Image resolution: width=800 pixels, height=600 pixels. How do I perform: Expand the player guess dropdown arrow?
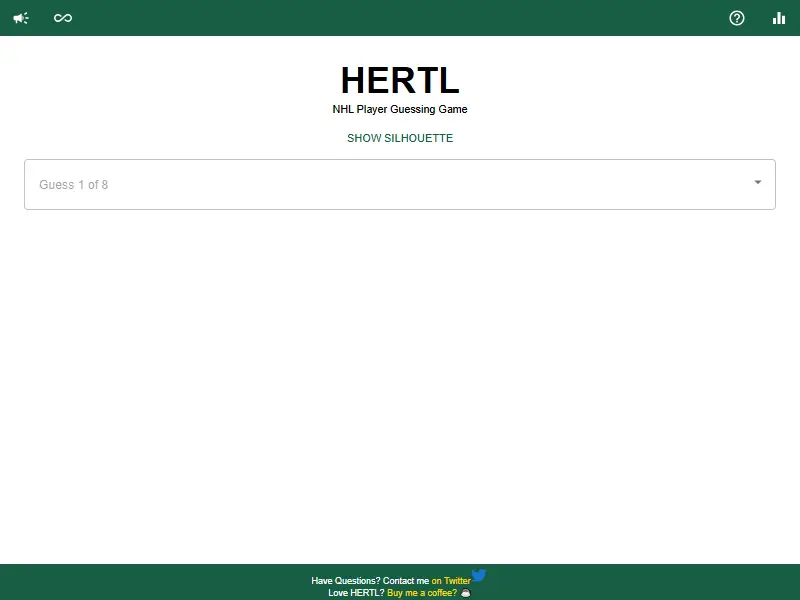click(758, 182)
